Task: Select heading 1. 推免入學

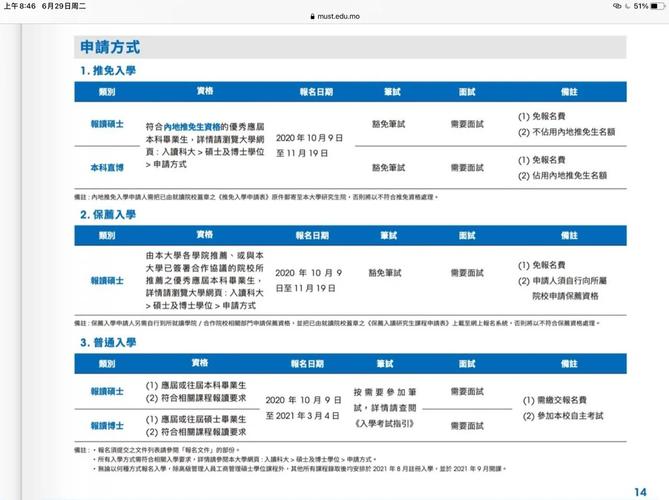Action: [x=108, y=70]
